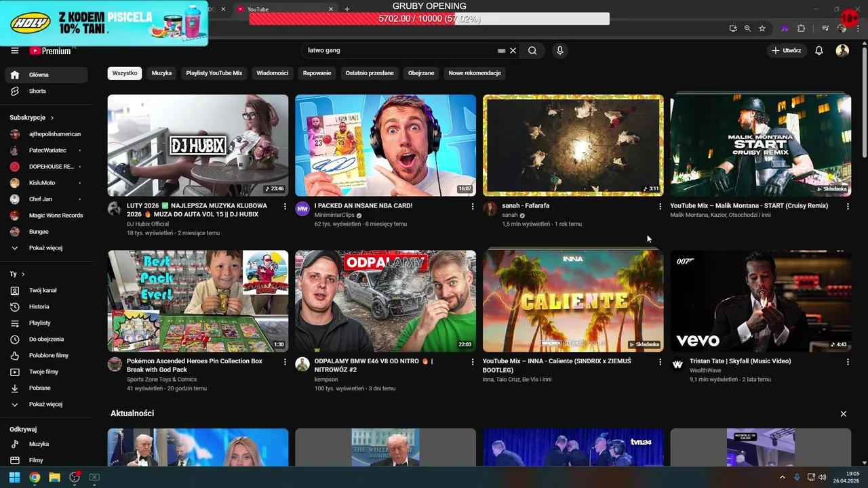Screen dimensions: 868x488
Task: Open the Windows Start menu
Action: tap(14, 477)
